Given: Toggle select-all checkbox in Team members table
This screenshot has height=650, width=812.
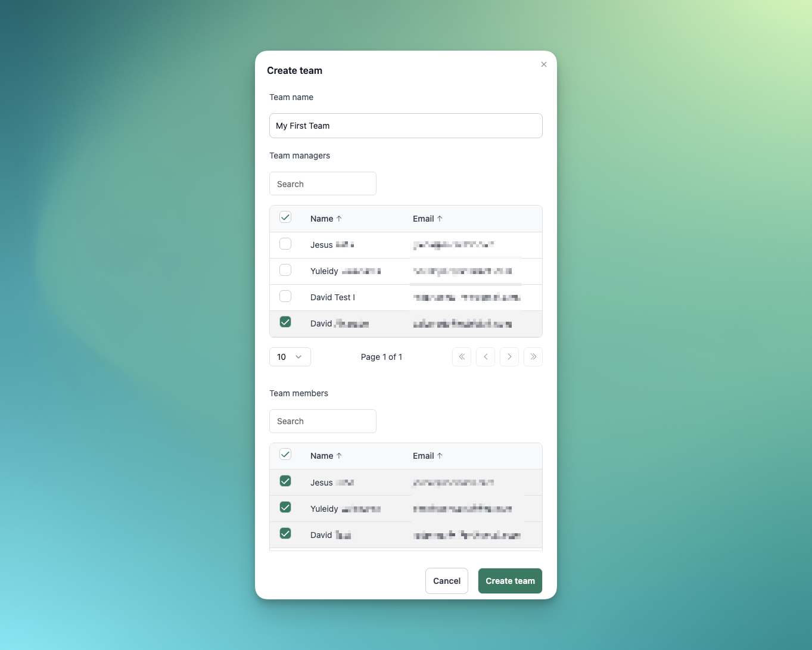Looking at the screenshot, I should click(285, 455).
